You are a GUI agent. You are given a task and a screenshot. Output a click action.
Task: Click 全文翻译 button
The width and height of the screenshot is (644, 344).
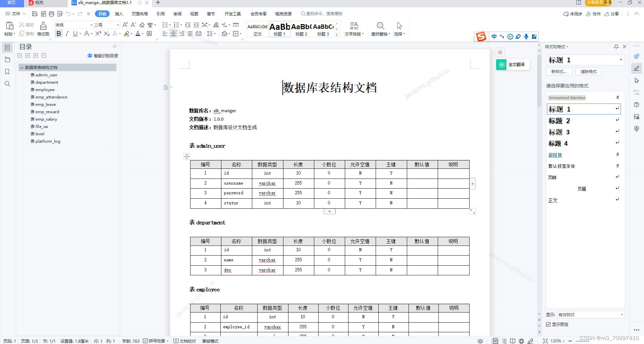pyautogui.click(x=513, y=64)
